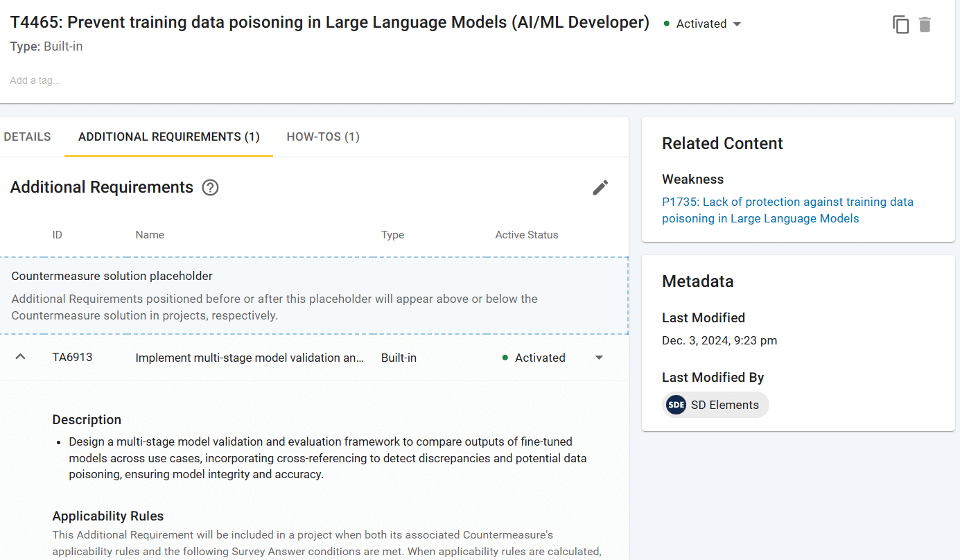The image size is (960, 560).
Task: Click Countermeasure solution placeholder title
Action: coord(112,276)
